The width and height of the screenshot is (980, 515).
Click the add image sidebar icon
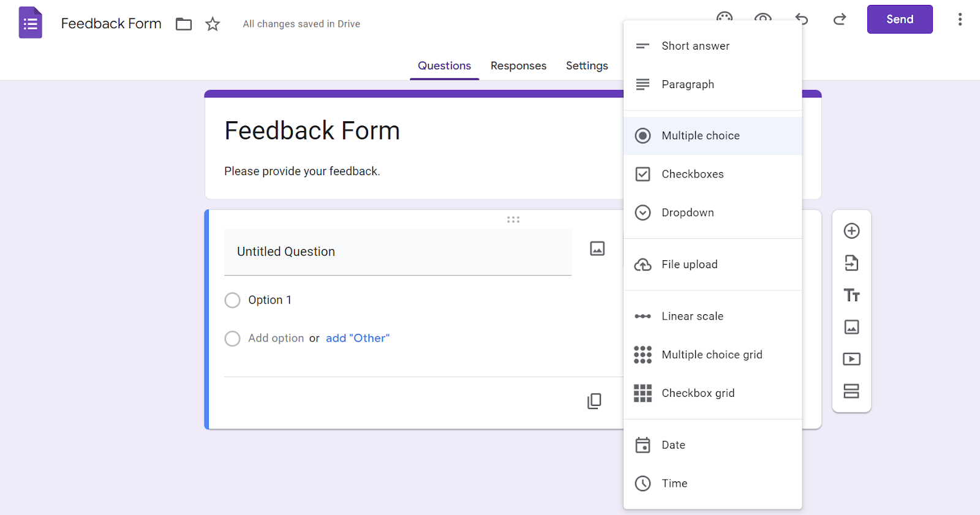pos(851,327)
